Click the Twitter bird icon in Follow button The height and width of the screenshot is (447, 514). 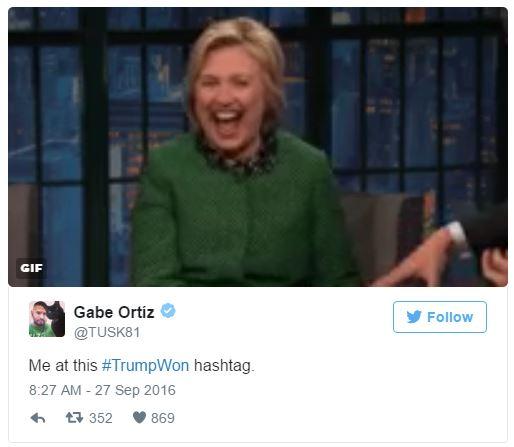pyautogui.click(x=414, y=317)
